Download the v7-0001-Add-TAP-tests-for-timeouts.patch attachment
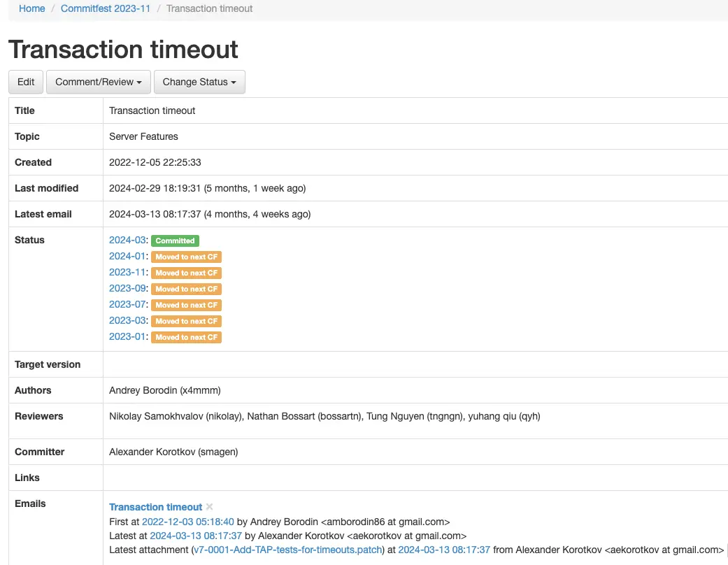 (x=287, y=550)
